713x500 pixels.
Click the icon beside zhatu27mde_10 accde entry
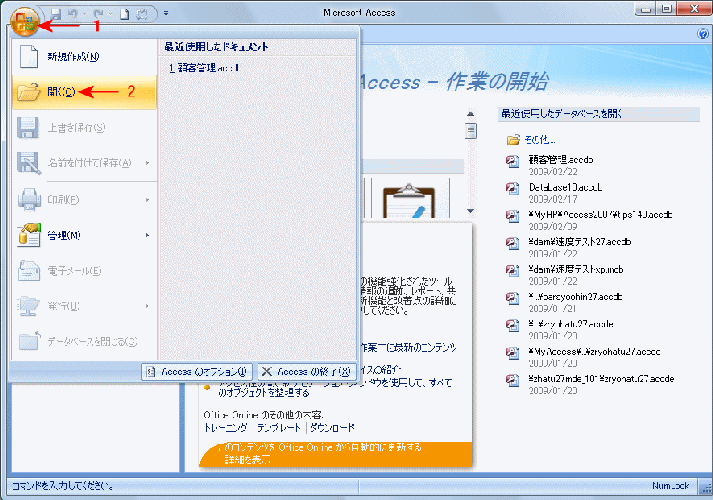click(x=512, y=380)
